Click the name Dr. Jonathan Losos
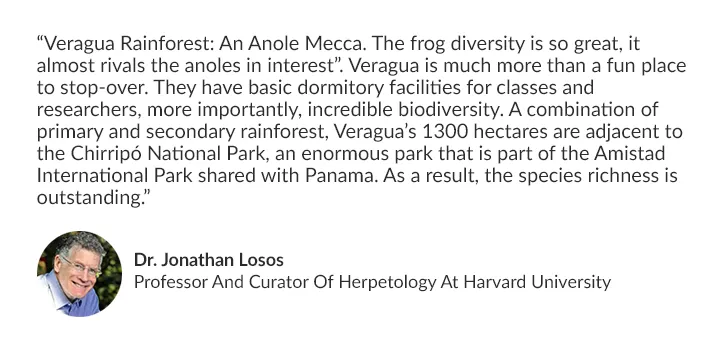 point(209,260)
